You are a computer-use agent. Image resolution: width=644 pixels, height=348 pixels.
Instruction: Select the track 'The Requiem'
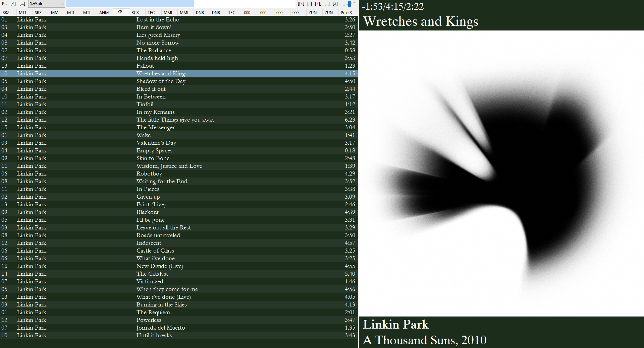click(x=179, y=312)
